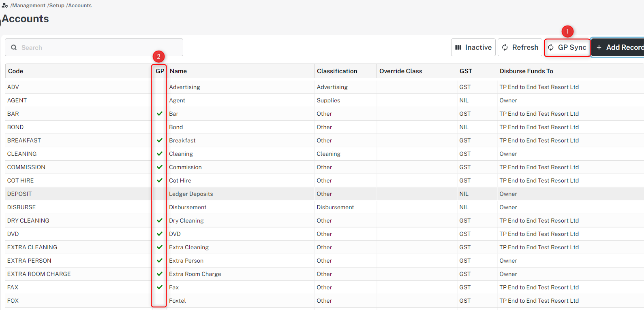Toggle the GP checkmark for CLEANING
Screen dimensions: 644x310
pos(160,154)
